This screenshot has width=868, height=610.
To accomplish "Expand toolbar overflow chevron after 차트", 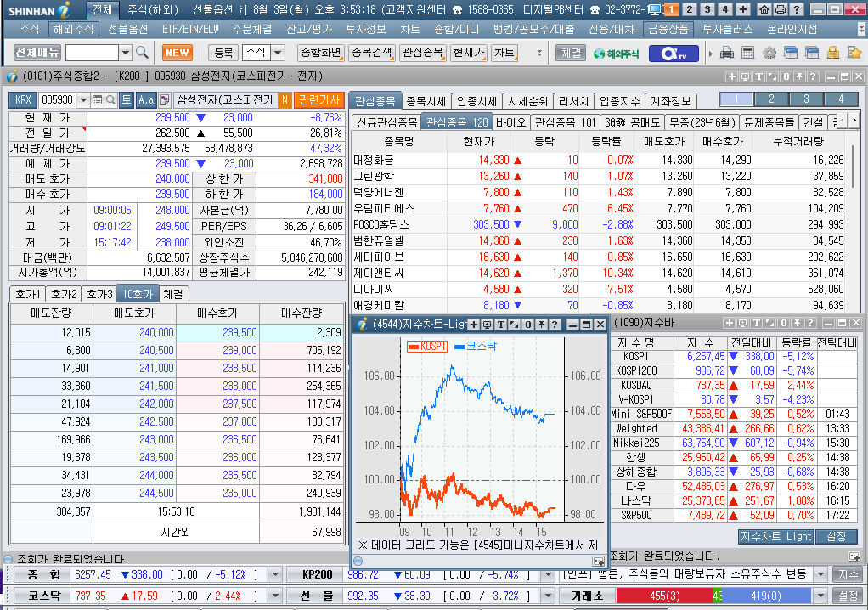I will click(x=539, y=54).
